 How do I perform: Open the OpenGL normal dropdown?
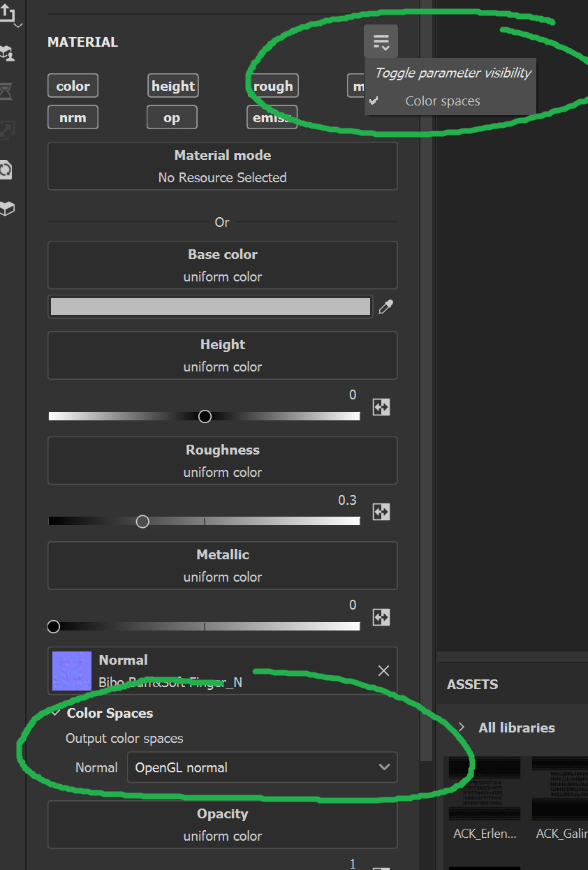[x=262, y=767]
